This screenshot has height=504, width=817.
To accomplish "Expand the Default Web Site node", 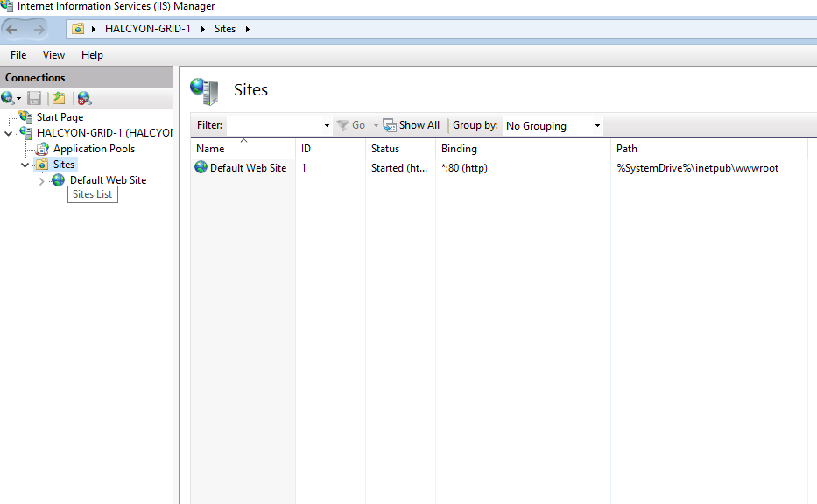I will coord(42,181).
